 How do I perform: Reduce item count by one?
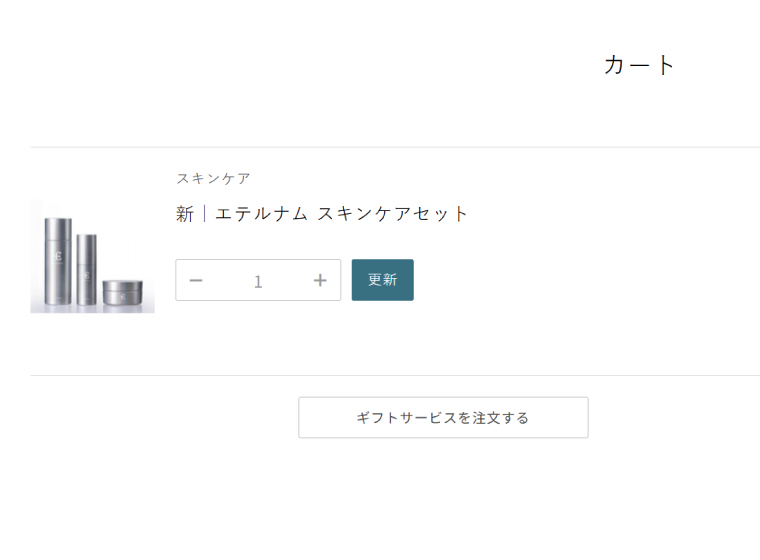(196, 281)
